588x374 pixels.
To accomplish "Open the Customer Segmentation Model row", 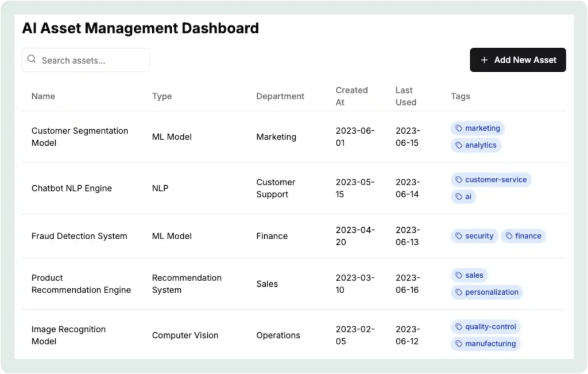I will coord(80,137).
